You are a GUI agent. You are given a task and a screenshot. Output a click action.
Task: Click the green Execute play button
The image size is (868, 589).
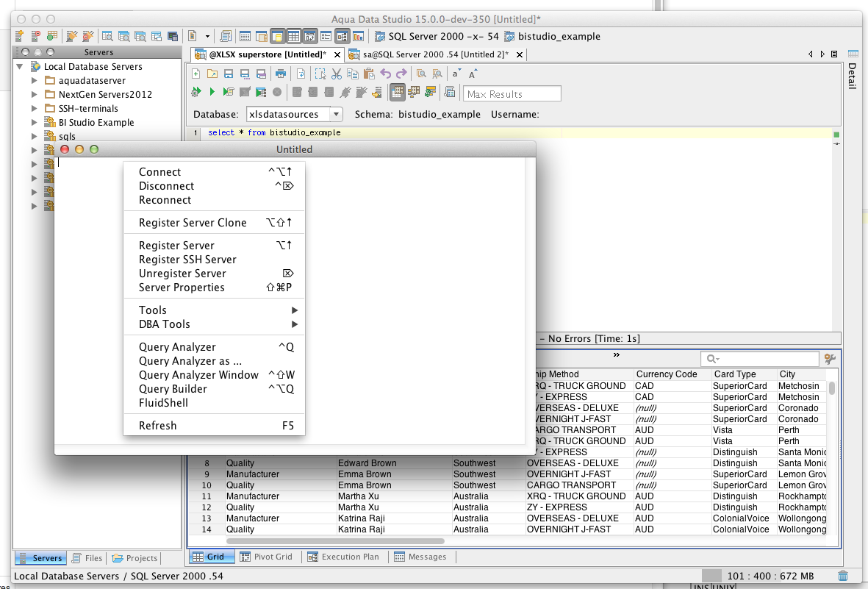click(212, 93)
